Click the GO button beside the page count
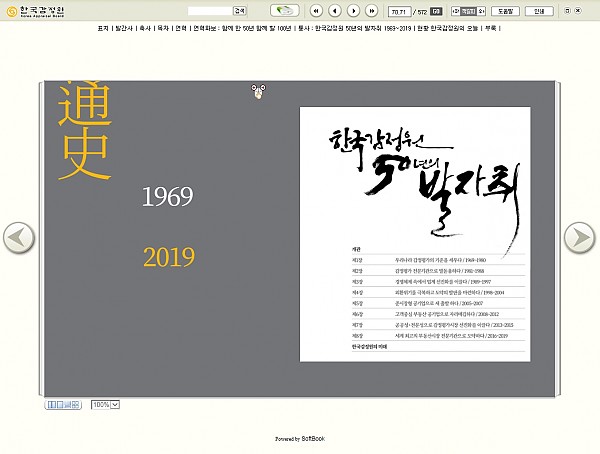 (436, 11)
